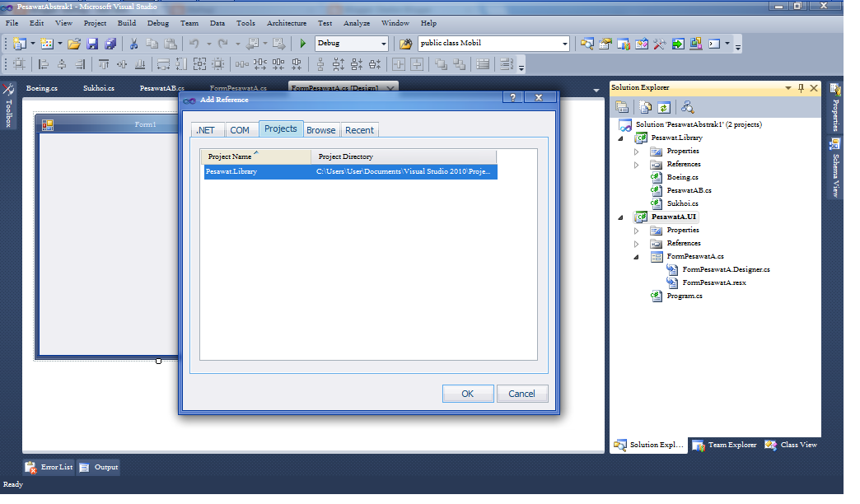Open the Properties Window toolbar icon
This screenshot has height=504, width=860.
point(605,44)
